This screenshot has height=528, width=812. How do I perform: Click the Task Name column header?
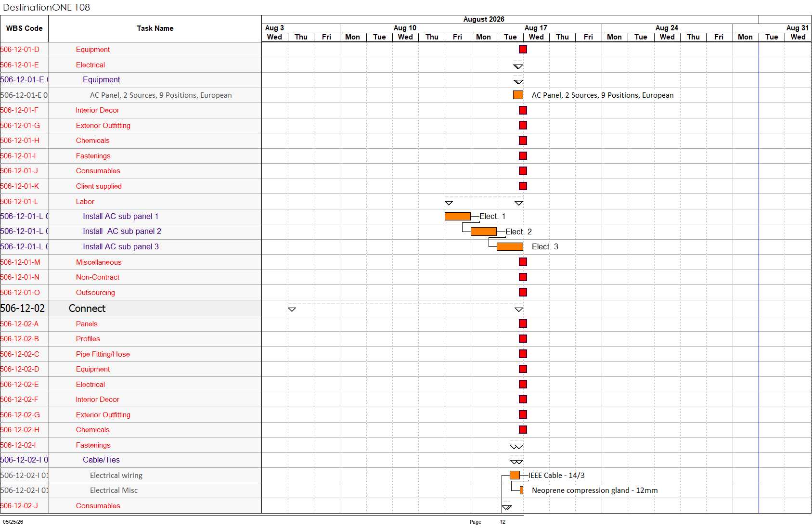click(155, 28)
